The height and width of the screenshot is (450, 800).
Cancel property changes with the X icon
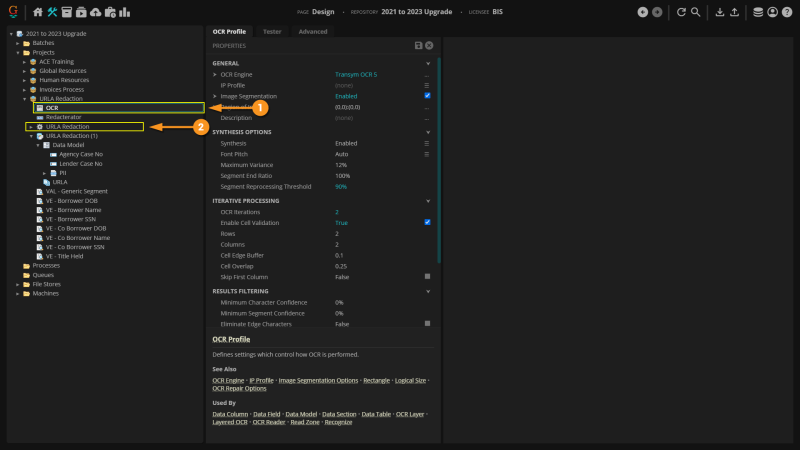[429, 45]
